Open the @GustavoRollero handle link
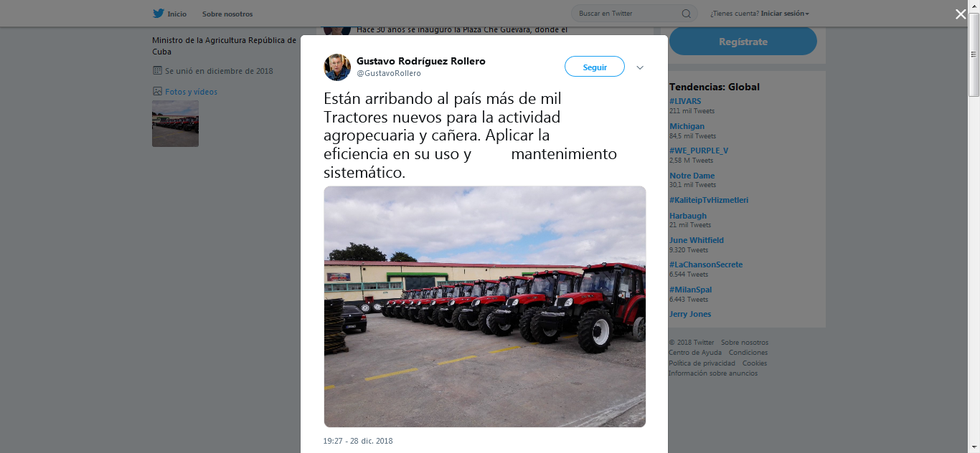 [389, 73]
